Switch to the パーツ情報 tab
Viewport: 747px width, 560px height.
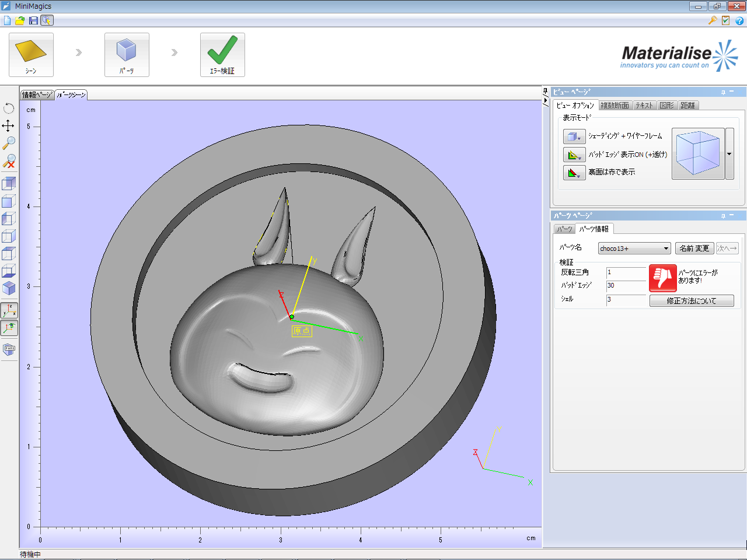(594, 229)
